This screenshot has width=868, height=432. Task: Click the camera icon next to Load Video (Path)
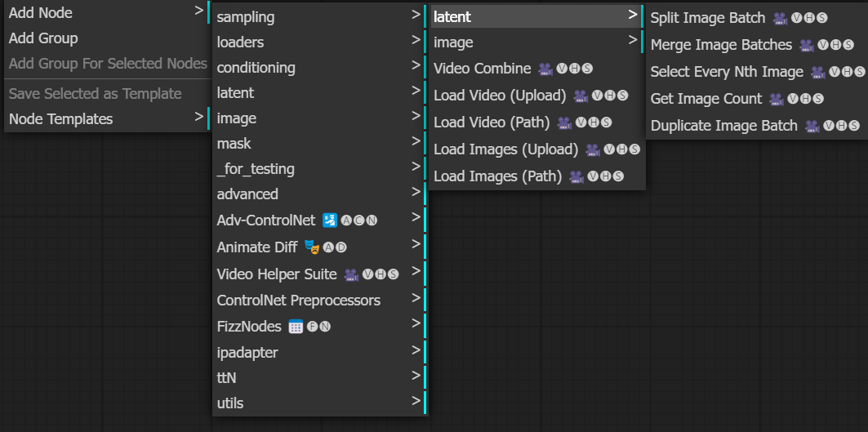point(564,123)
